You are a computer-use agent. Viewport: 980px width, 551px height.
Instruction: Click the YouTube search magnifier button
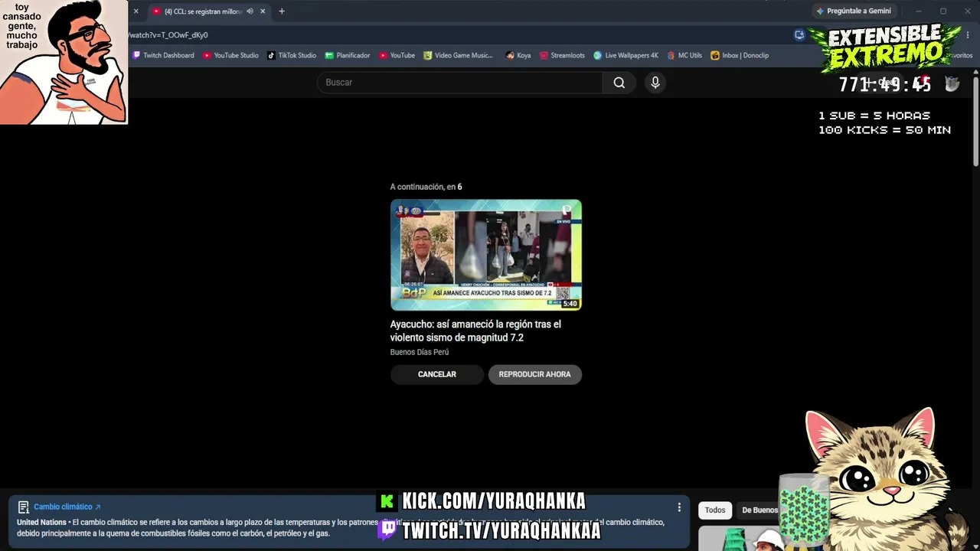(x=619, y=83)
